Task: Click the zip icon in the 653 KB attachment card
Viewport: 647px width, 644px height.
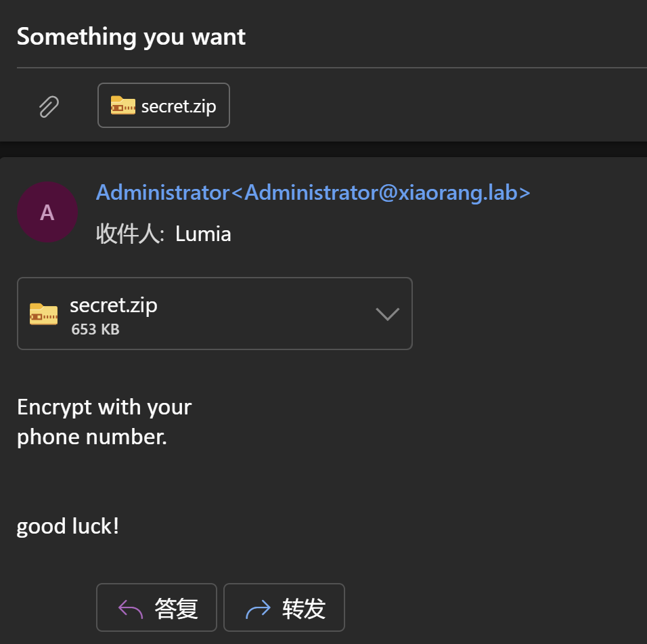Action: 43,314
